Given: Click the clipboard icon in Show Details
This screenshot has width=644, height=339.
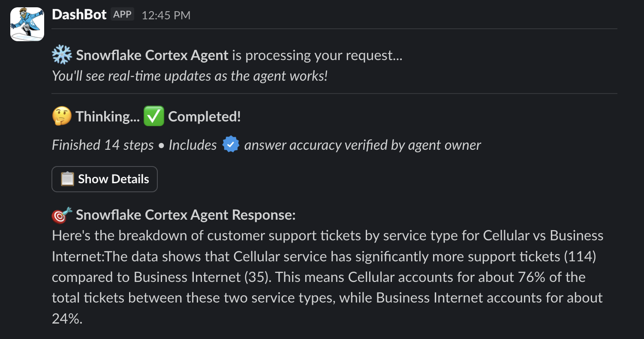Looking at the screenshot, I should click(x=67, y=179).
